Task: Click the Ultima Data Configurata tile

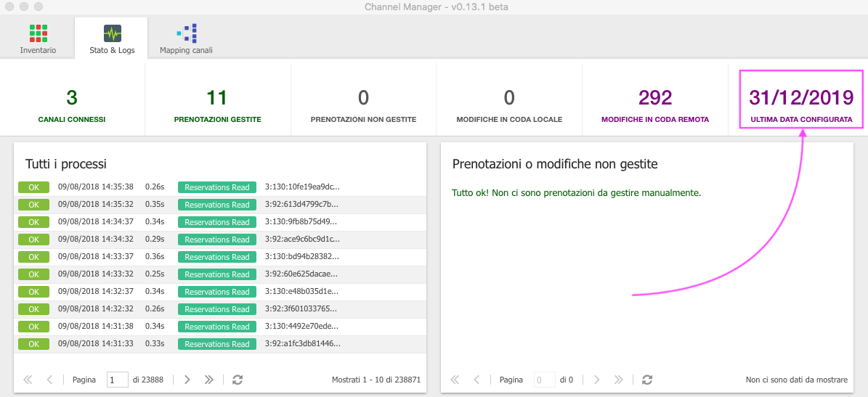Action: 802,99
